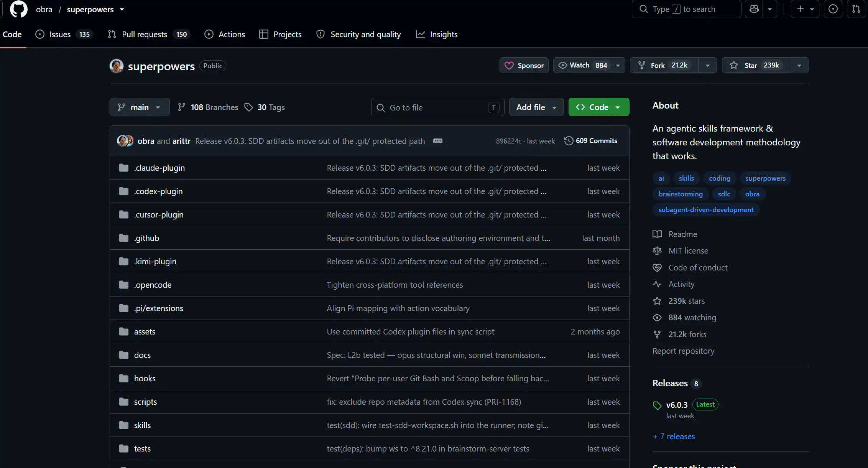868x468 pixels.
Task: Open the + 7 releases link
Action: point(674,436)
